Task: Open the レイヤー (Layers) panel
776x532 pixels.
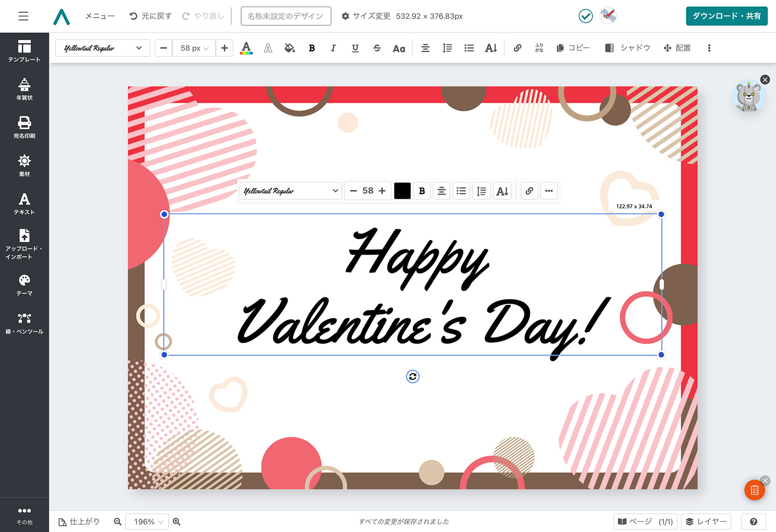Action: click(x=706, y=522)
